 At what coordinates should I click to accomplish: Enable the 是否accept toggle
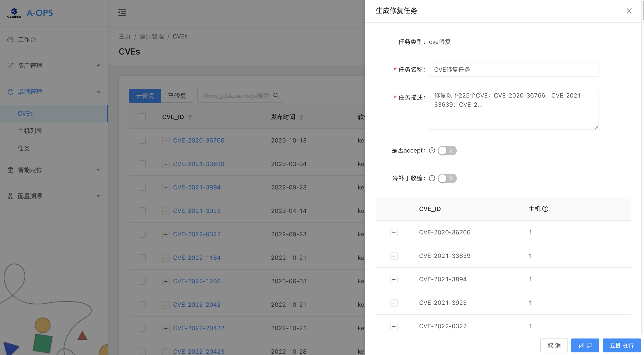pyautogui.click(x=447, y=150)
